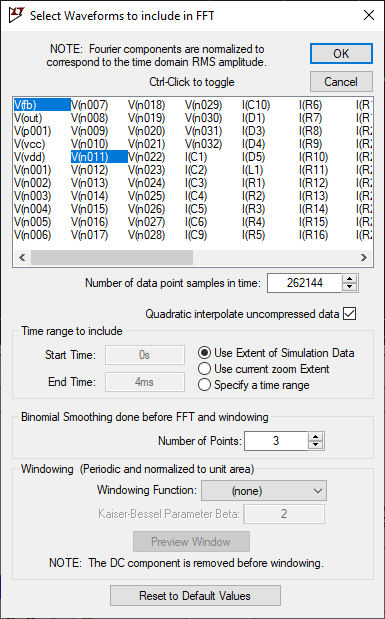Select the I(L1) waveform entry
The image size is (385, 619).
pos(252,170)
